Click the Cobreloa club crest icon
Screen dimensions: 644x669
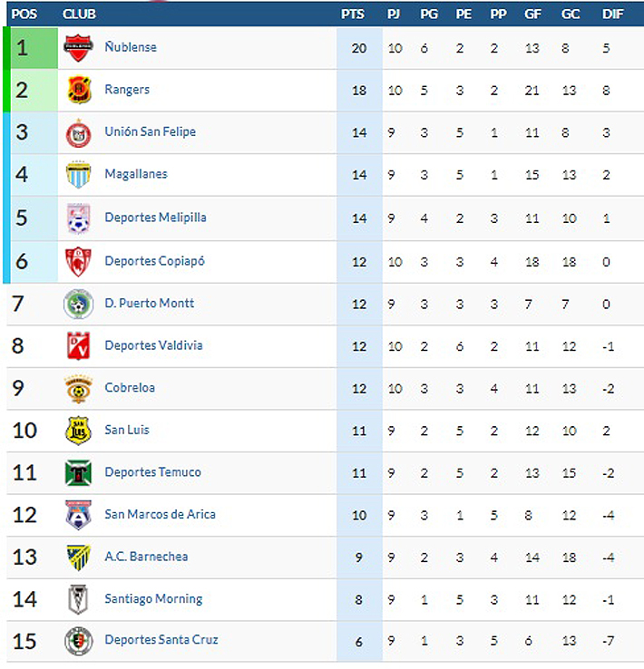coord(78,388)
